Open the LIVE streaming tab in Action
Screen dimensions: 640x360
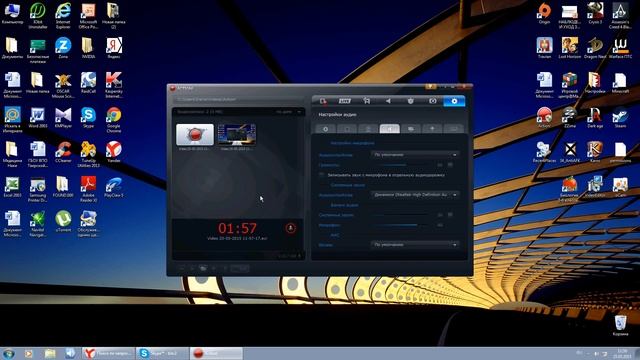click(x=345, y=101)
